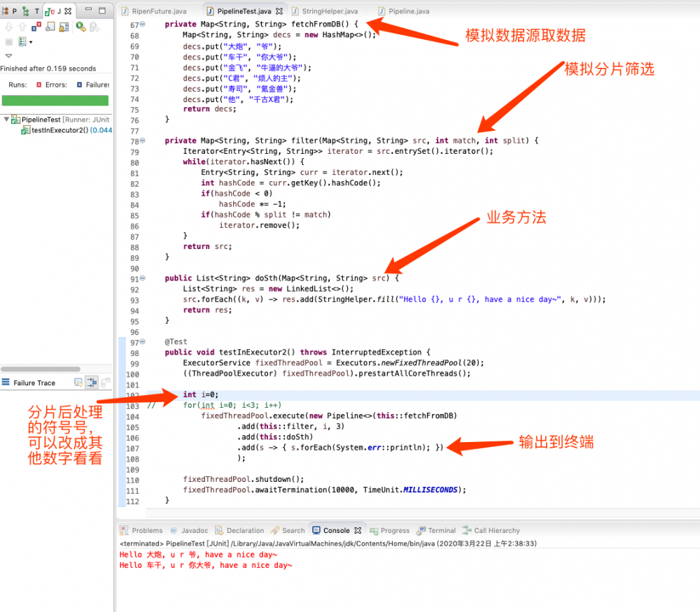
Task: Click the Compare Actual With Expected icon
Action: click(x=106, y=383)
